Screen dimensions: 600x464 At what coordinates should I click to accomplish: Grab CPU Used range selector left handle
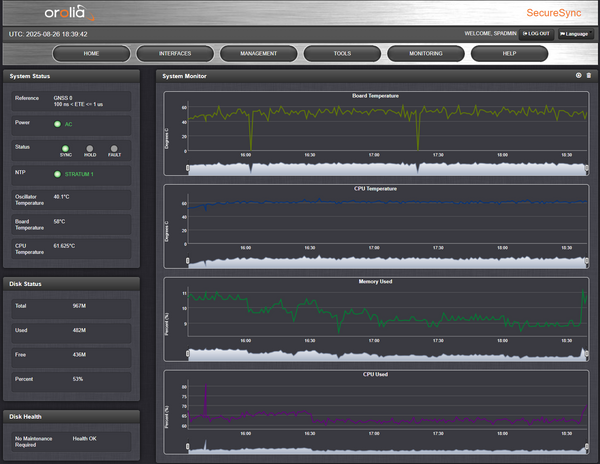[188, 446]
